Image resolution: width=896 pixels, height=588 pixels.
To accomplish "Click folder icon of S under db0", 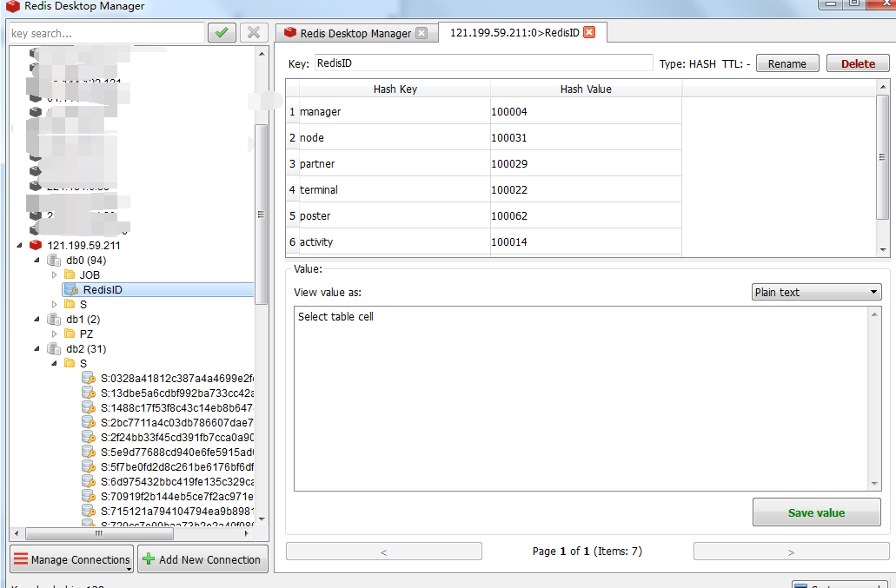I will 70,304.
